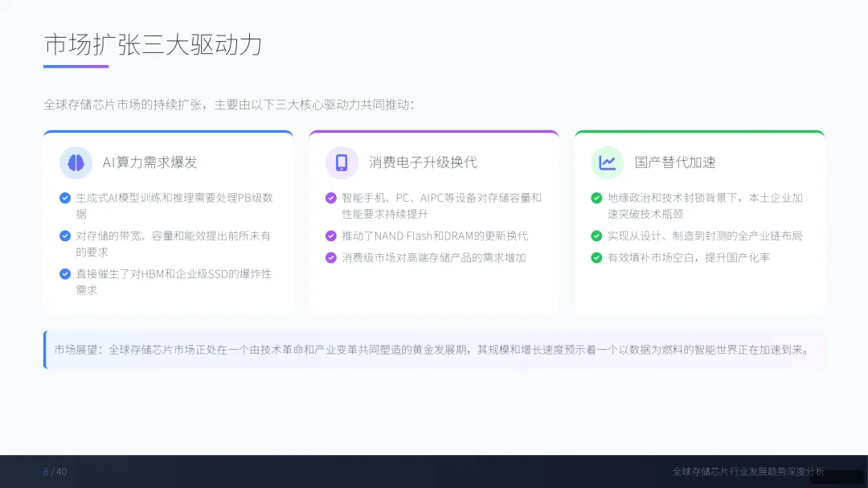This screenshot has width=868, height=488.
Task: Select the heading 国产替代加速
Action: point(675,162)
